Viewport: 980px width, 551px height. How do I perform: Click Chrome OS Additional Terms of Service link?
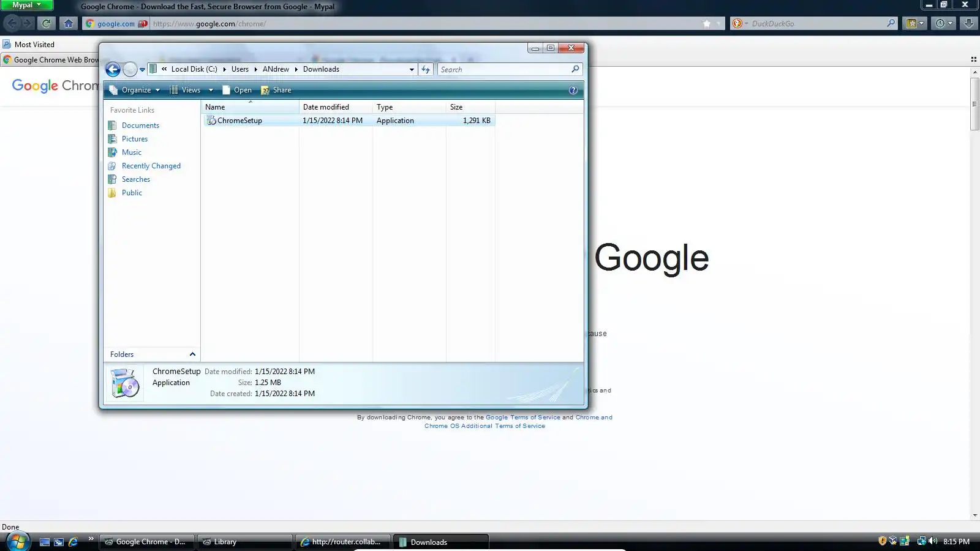point(484,426)
